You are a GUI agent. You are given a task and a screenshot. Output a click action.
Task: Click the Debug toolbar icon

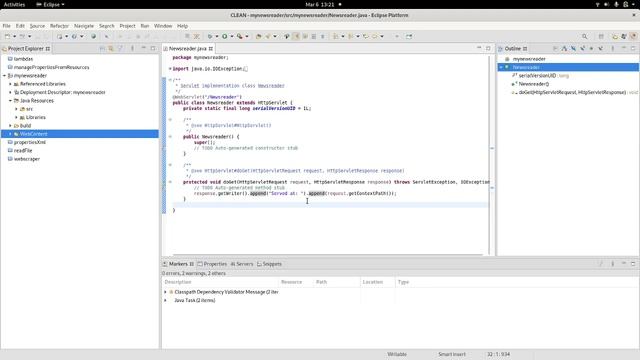coord(210,36)
